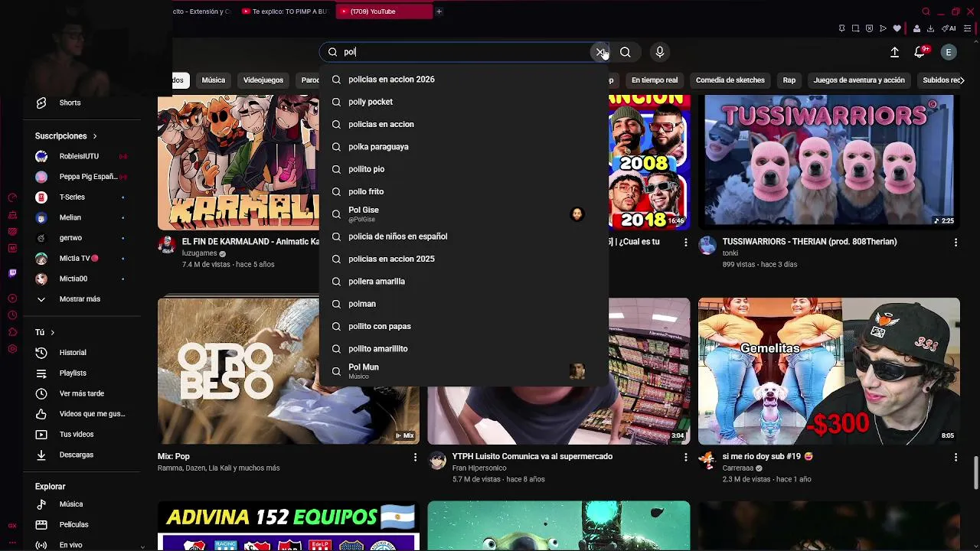Click the magnifier search submit button
This screenshot has height=551, width=980.
[626, 52]
